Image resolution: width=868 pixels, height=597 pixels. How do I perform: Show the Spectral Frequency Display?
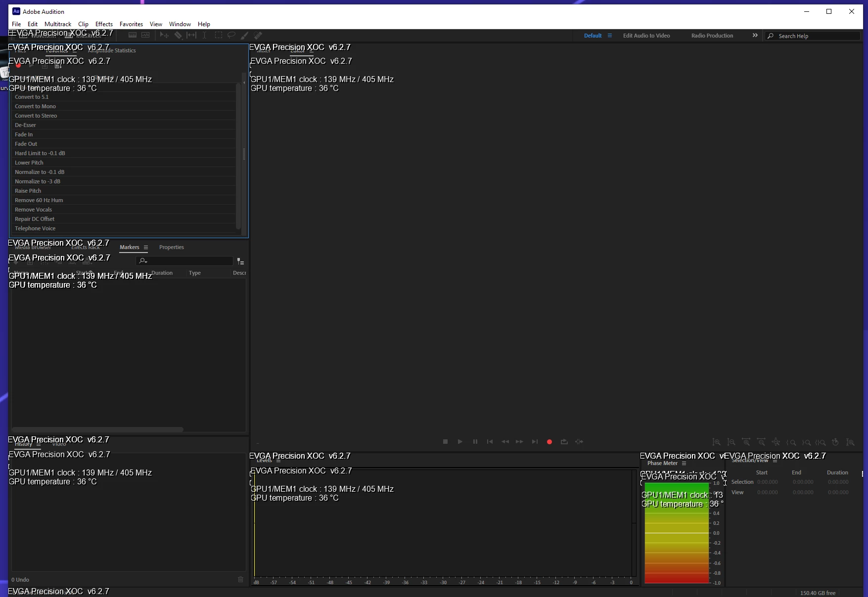click(x=133, y=36)
